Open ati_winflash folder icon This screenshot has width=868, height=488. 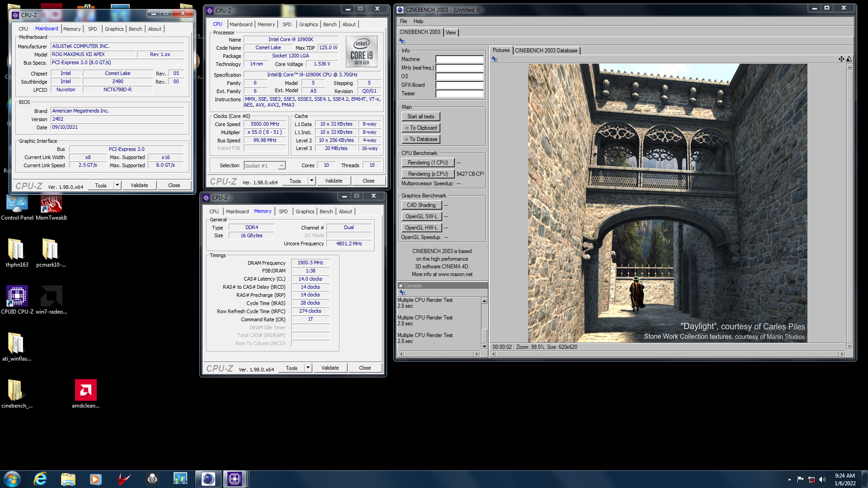point(17,347)
